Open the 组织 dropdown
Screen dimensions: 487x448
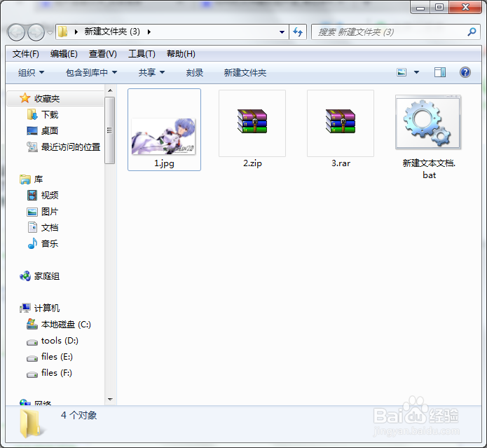point(31,73)
